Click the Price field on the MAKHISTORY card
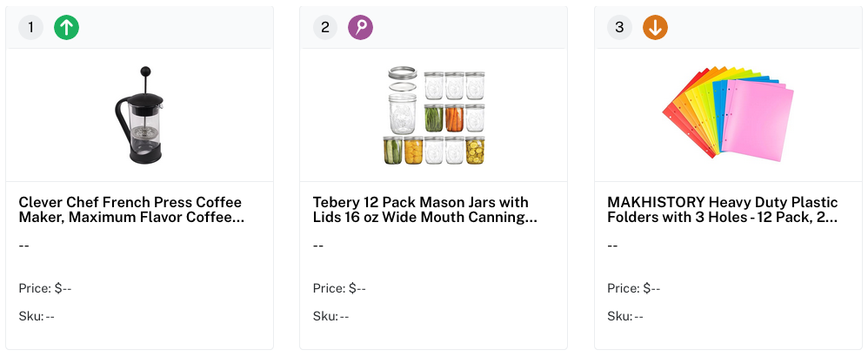868x357 pixels. pos(634,288)
